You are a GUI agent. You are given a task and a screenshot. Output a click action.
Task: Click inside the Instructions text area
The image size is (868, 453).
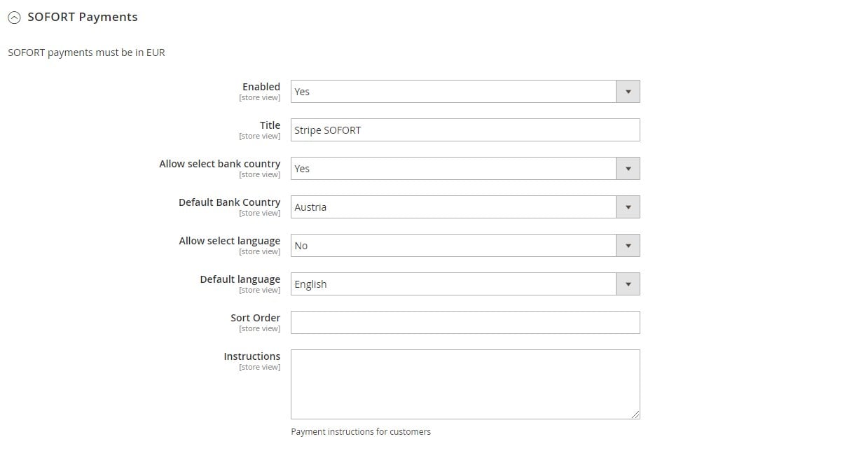(x=465, y=384)
